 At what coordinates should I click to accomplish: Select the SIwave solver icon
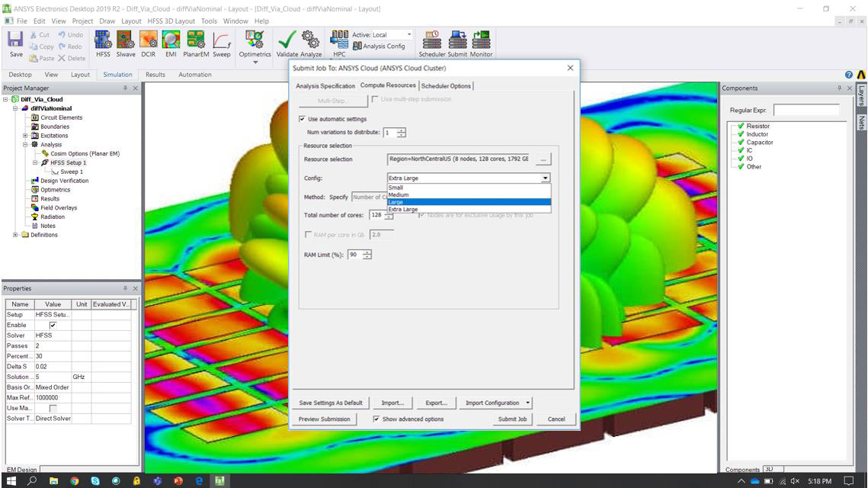pos(125,43)
